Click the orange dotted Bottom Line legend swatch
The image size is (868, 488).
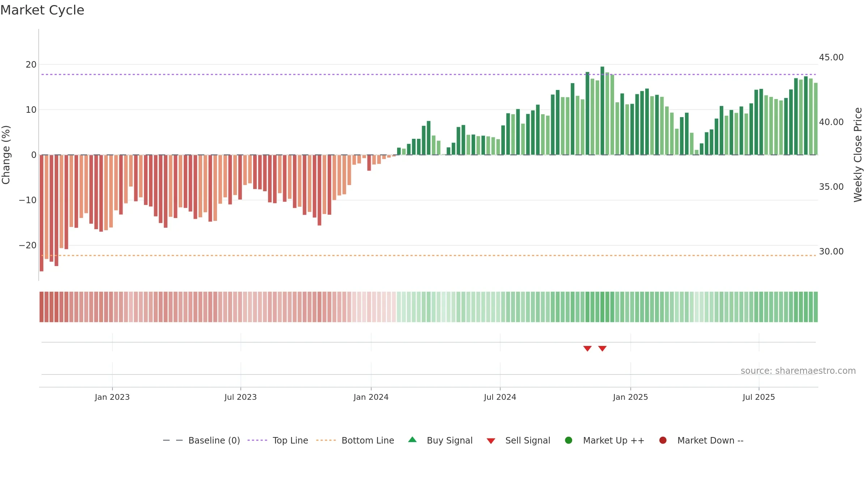(326, 440)
